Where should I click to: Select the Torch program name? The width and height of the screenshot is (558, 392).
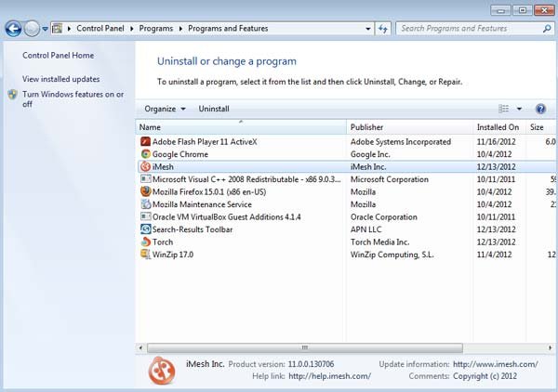point(163,242)
